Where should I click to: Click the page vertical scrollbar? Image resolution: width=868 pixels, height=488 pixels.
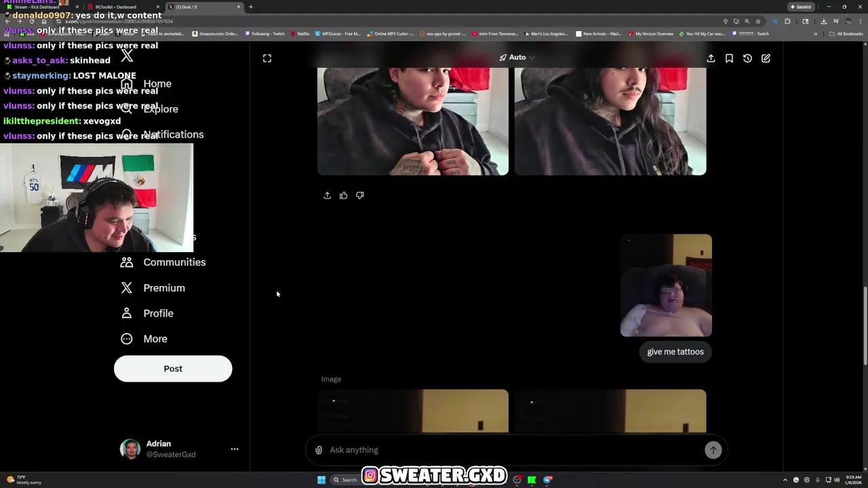(865, 325)
